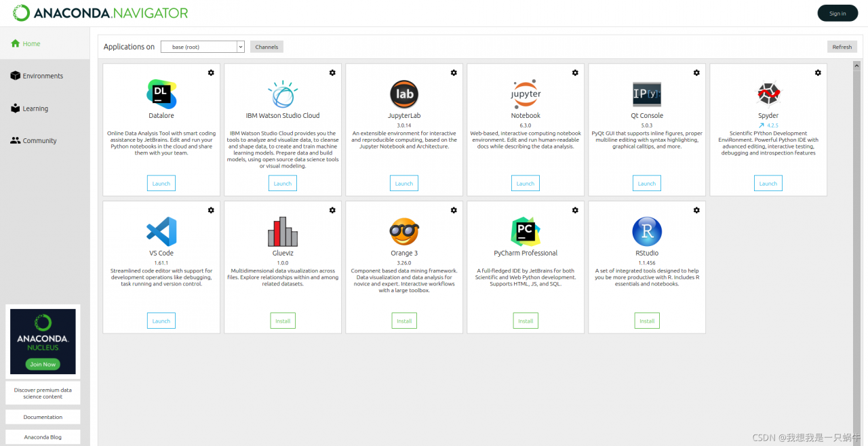Switch to the Environments tab
The width and height of the screenshot is (868, 446).
coord(45,76)
